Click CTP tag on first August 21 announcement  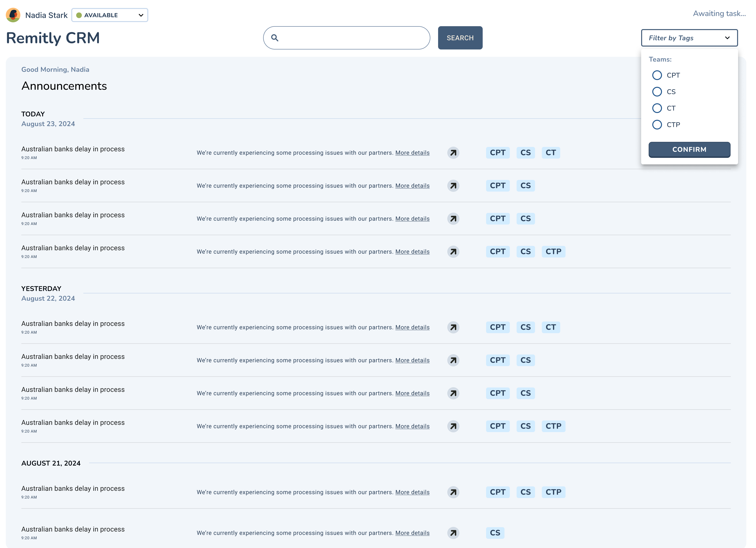[553, 492]
